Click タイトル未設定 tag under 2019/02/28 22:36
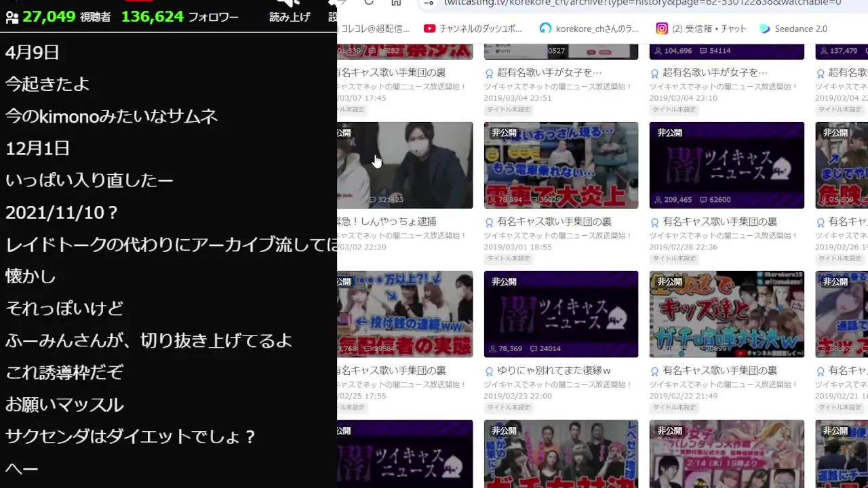 (674, 258)
